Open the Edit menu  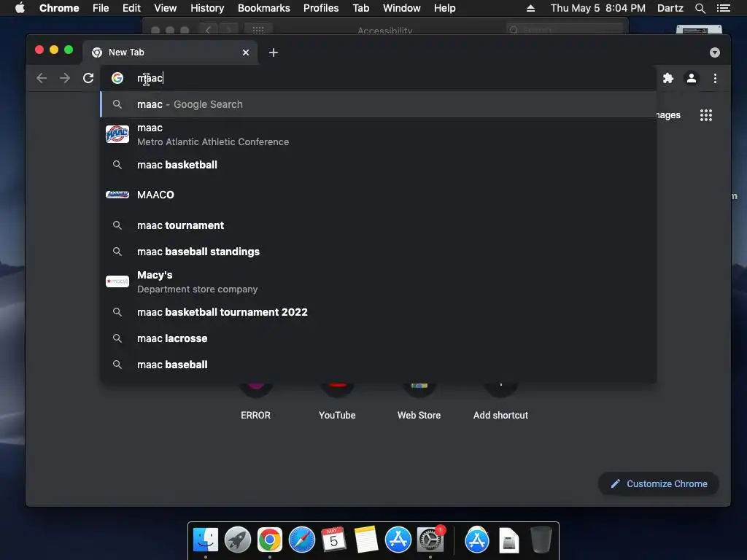pyautogui.click(x=131, y=8)
